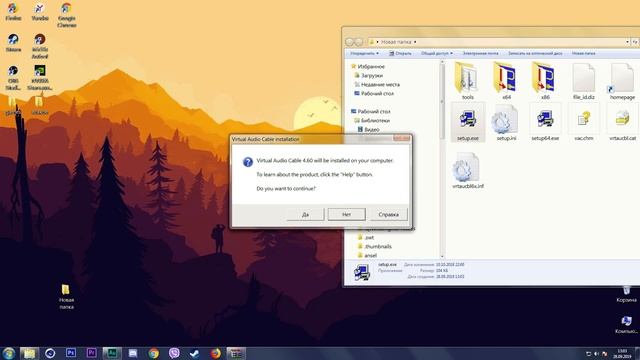Click the navigation pane vertical scrollbar
Viewport: 640px width, 360px height.
pos(442,159)
